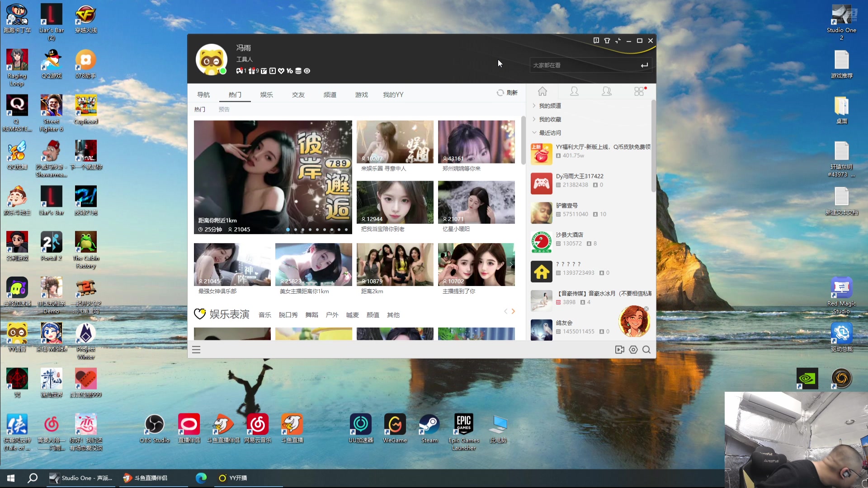Select the 预告 sub-tab
Screen dimensions: 868x488
[x=224, y=109]
